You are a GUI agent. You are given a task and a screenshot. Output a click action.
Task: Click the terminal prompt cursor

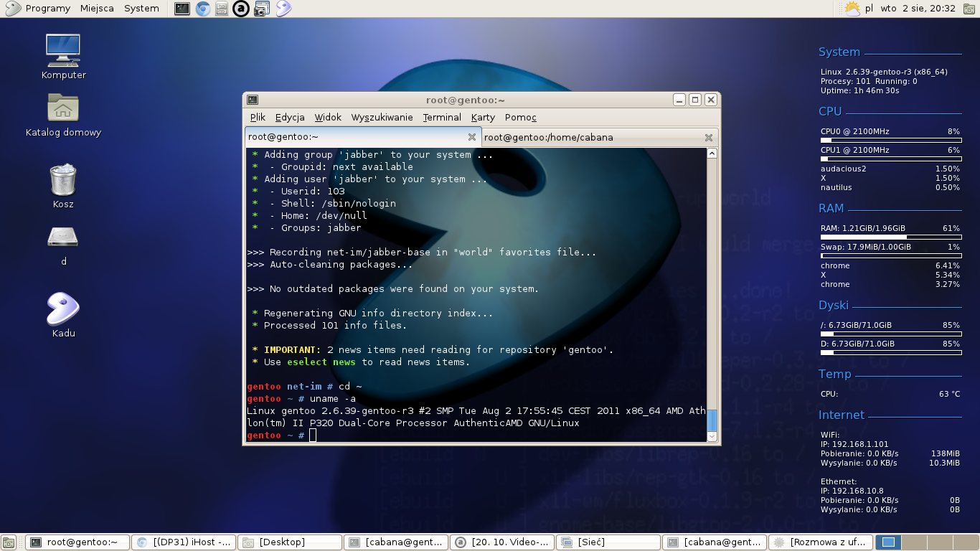pyautogui.click(x=313, y=435)
